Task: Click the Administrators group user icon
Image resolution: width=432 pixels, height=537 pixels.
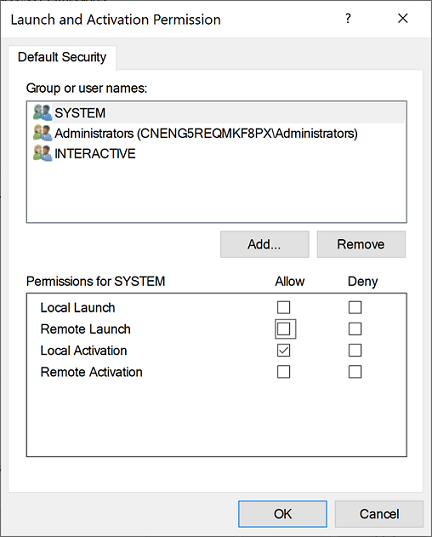Action: [x=42, y=133]
